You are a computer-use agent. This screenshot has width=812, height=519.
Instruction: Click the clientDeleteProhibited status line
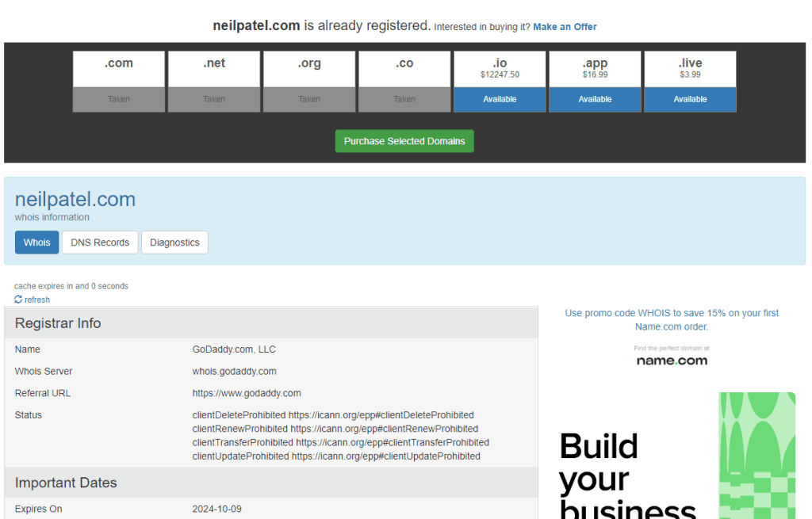[333, 415]
